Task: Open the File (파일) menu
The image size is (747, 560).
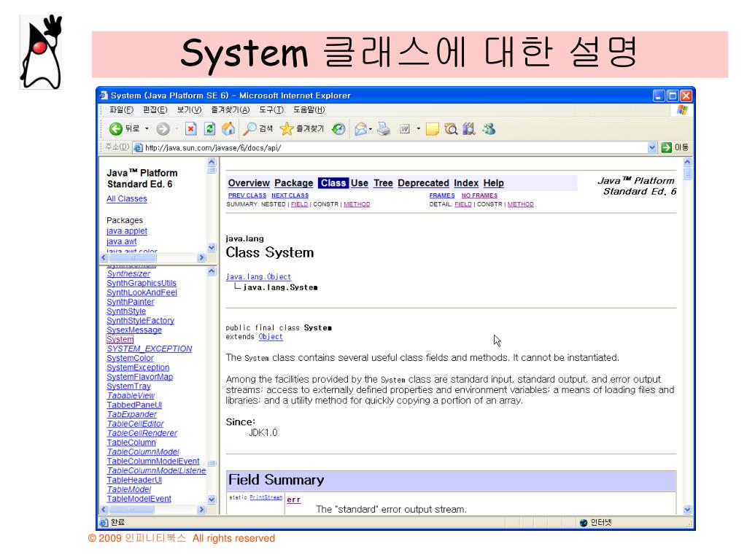Action: click(x=122, y=110)
